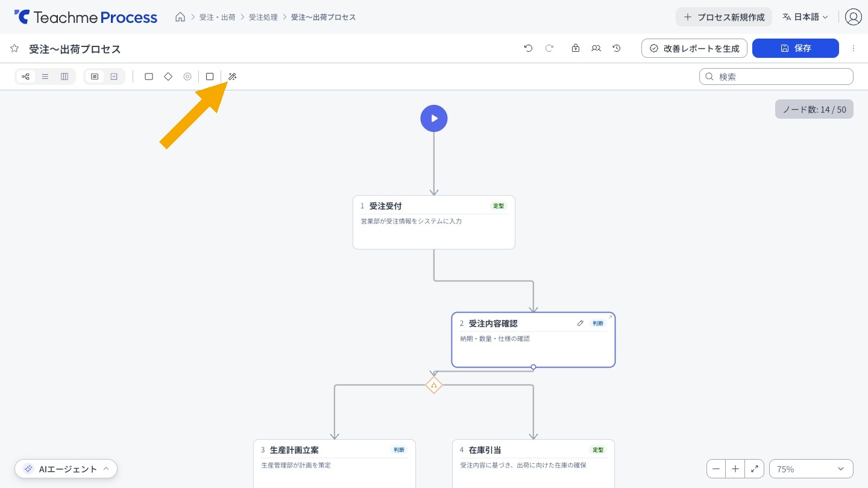The image size is (868, 488).
Task: Add a diamond decision node
Action: point(168,77)
